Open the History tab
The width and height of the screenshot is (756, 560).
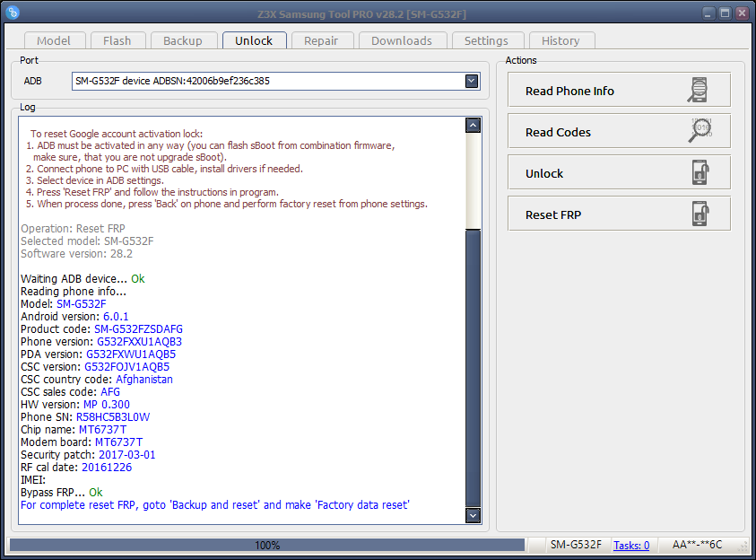[560, 41]
